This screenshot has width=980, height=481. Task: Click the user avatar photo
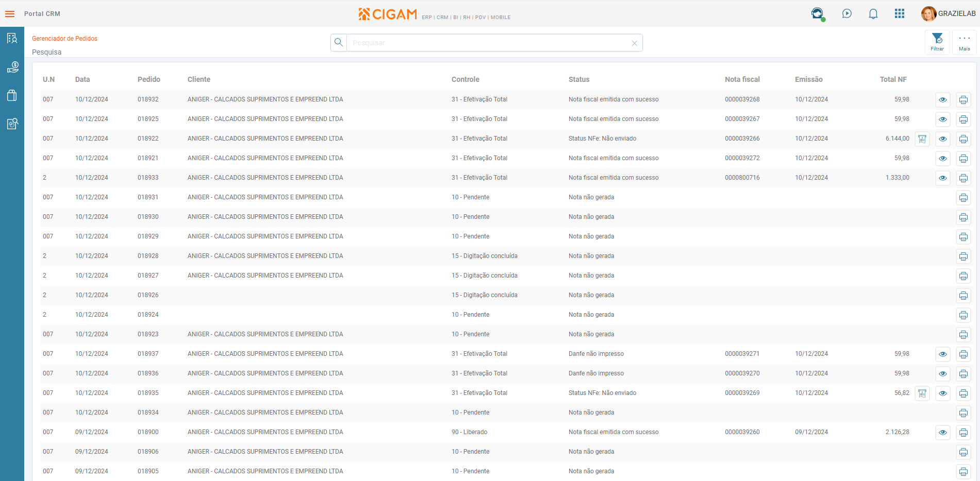coord(928,14)
